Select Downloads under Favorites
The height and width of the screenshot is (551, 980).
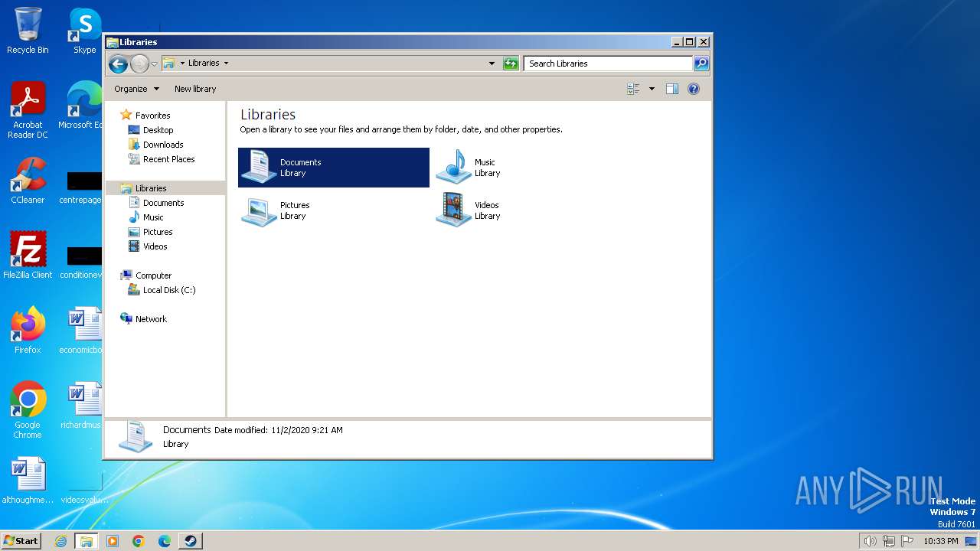[x=163, y=145]
